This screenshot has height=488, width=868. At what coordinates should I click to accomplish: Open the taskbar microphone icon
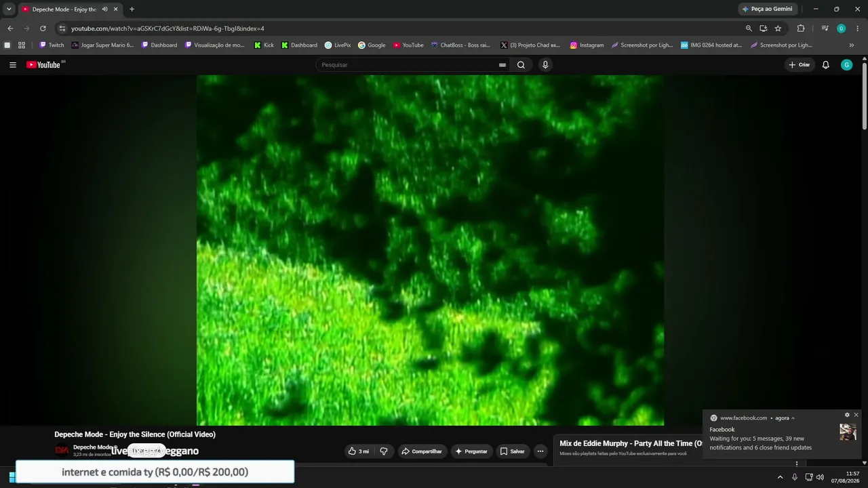pos(795,477)
